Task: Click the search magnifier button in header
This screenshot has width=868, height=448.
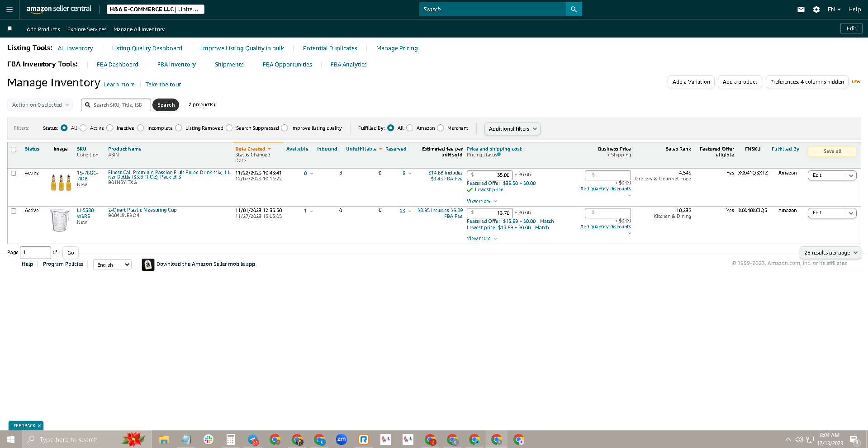Action: [574, 9]
